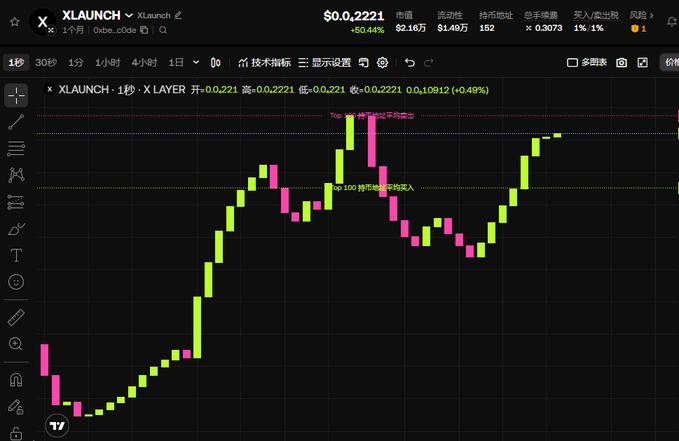Open the XLAUNCH token switcher dropdown arrow
The image size is (679, 441).
coord(129,16)
